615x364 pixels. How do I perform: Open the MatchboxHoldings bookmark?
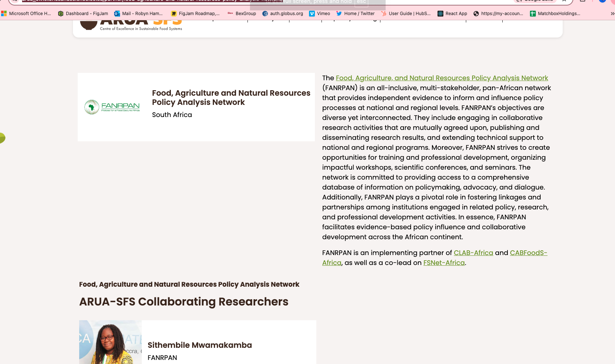point(555,14)
